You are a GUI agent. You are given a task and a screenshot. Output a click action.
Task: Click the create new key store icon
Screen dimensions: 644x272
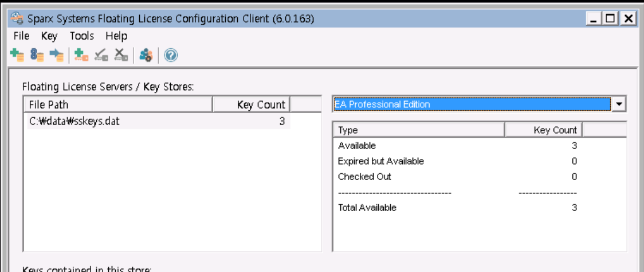(x=17, y=55)
